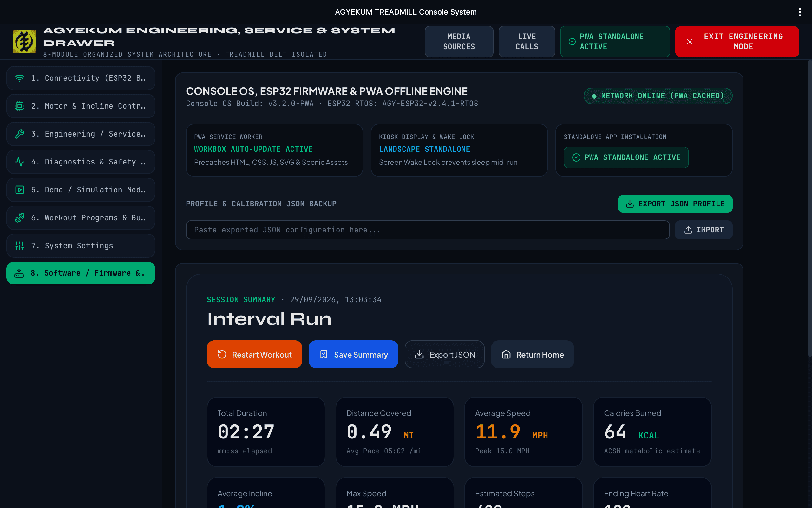Click the play icon beside Demo / Simulation
This screenshot has width=812, height=508.
19,190
